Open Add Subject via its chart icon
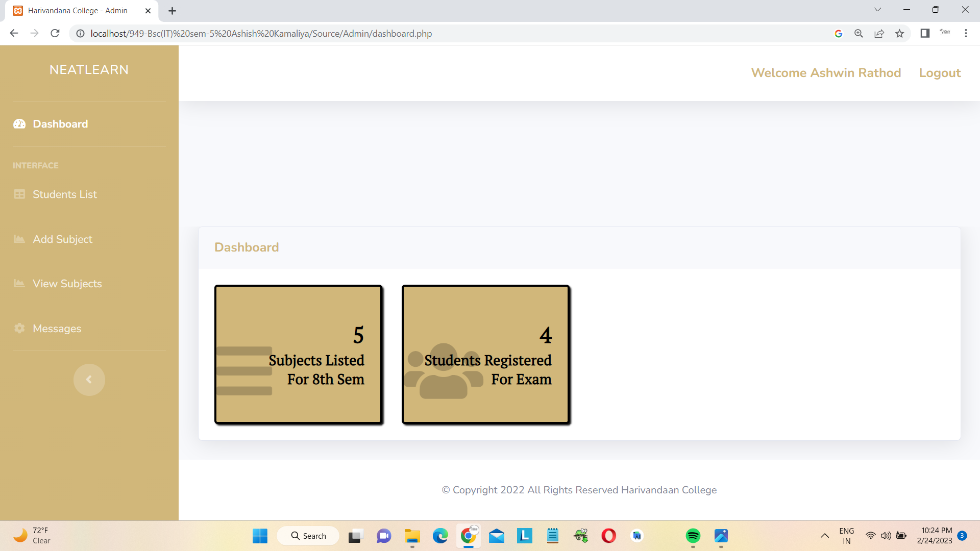980x551 pixels. click(x=19, y=239)
